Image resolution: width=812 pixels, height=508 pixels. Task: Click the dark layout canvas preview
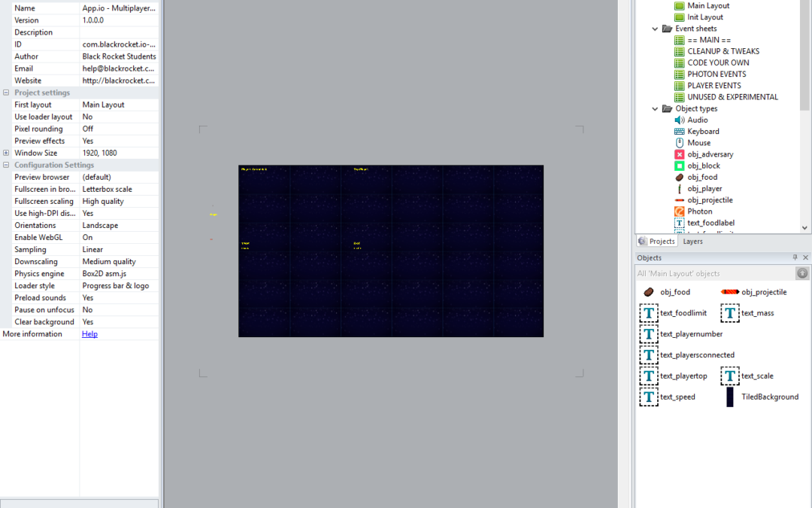pos(391,251)
